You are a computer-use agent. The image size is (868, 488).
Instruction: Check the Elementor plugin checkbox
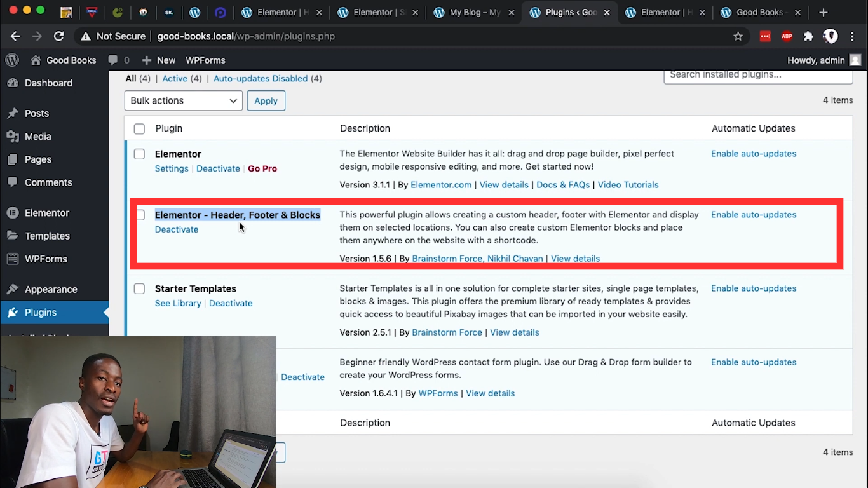[139, 154]
